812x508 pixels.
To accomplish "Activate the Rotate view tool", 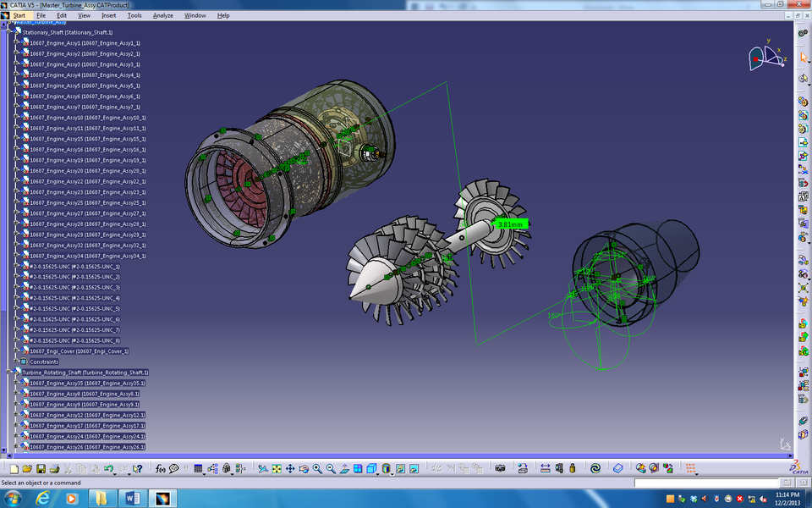I will (x=304, y=467).
